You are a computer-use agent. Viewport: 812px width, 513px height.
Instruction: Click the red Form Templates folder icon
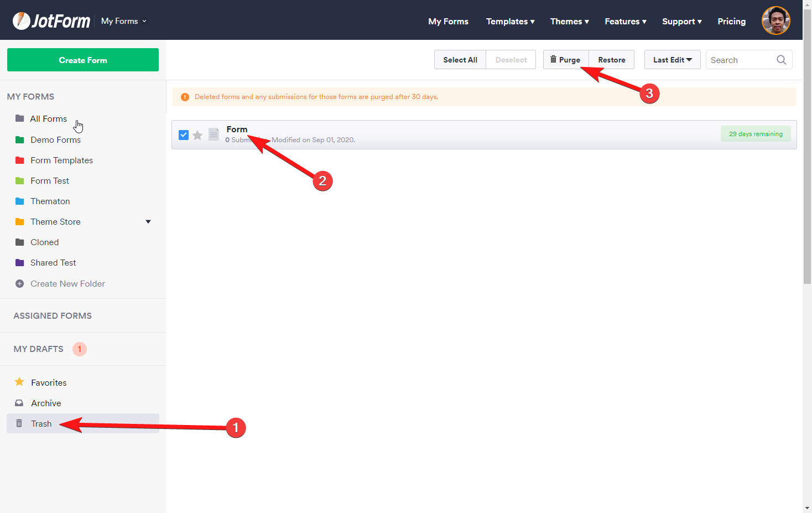[20, 160]
